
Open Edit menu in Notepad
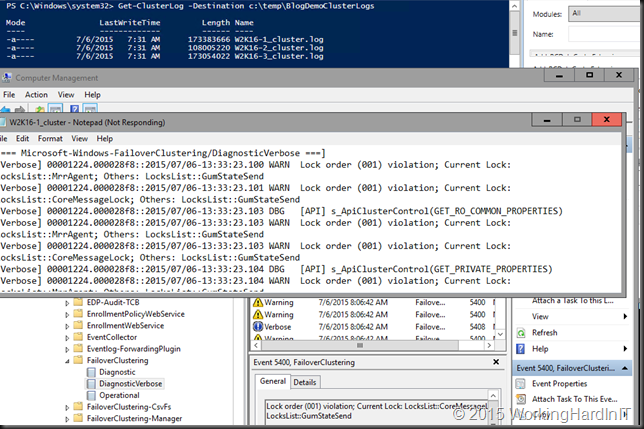click(23, 139)
